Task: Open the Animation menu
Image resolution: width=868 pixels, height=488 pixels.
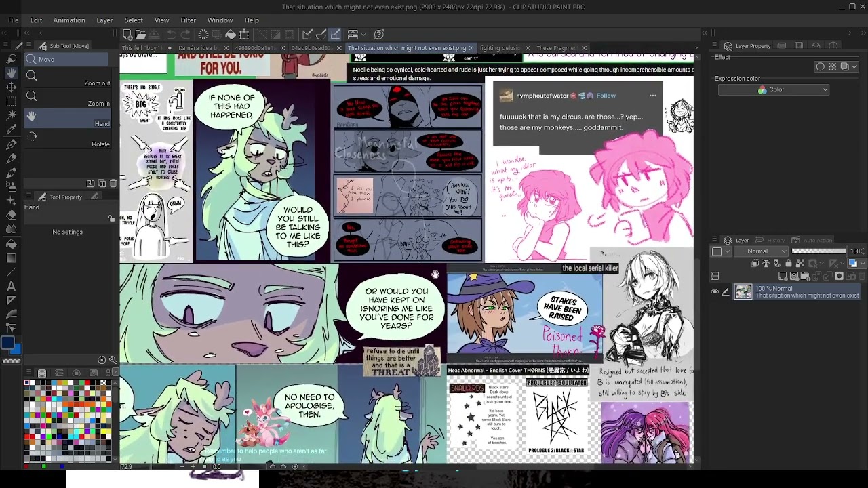Action: click(69, 20)
